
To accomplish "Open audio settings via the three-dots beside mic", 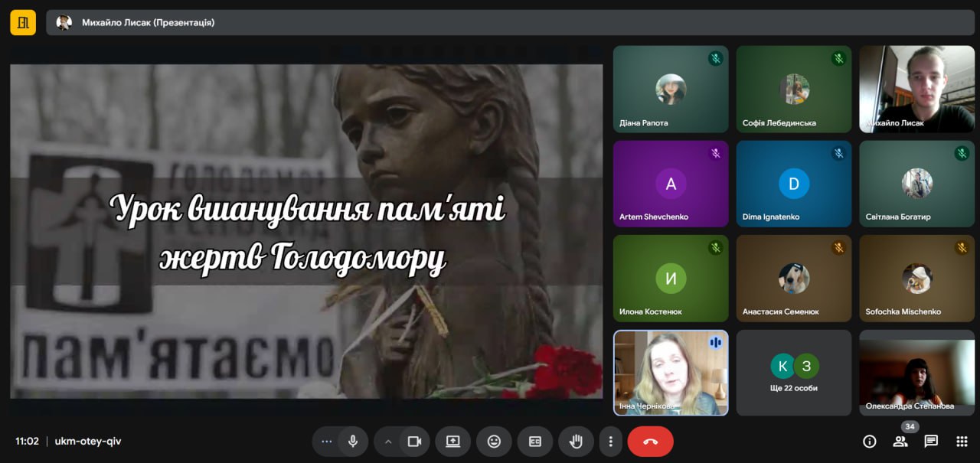I will [x=327, y=442].
